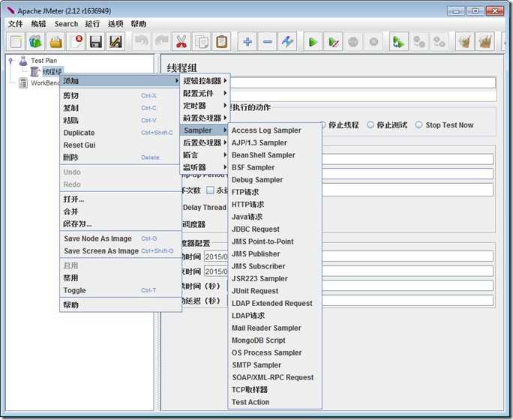Click the Expand all plus icon

pos(247,41)
